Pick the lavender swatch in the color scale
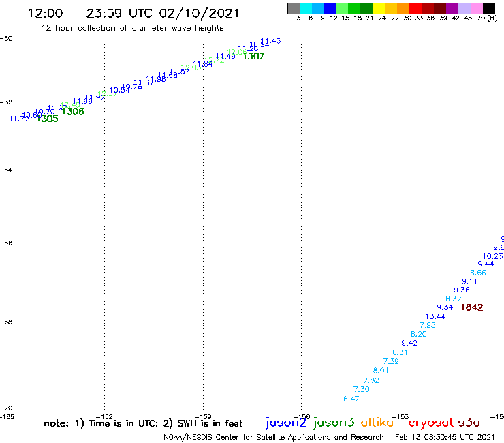The image size is (504, 443). pos(464,8)
